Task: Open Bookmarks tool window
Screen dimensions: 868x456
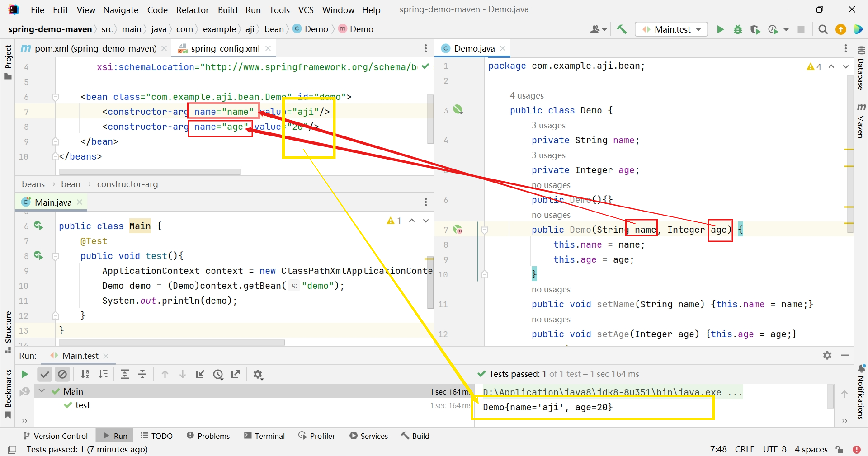Action: coord(8,394)
